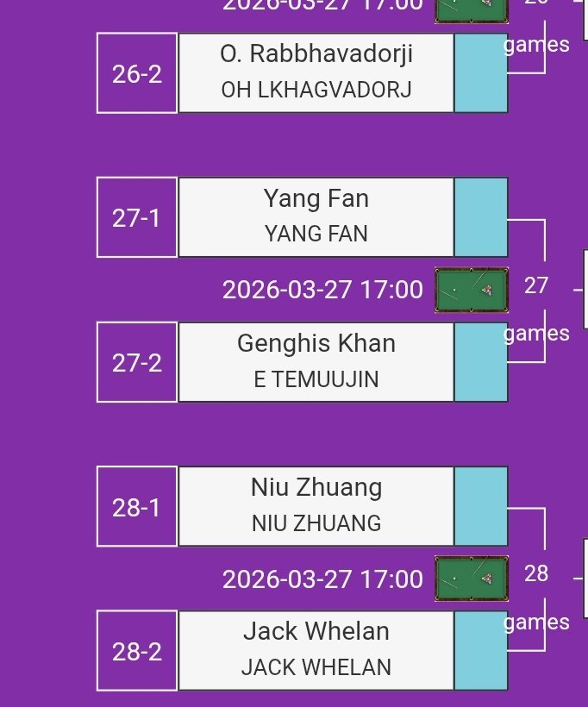Click the pool table icon for match 28

click(471, 579)
